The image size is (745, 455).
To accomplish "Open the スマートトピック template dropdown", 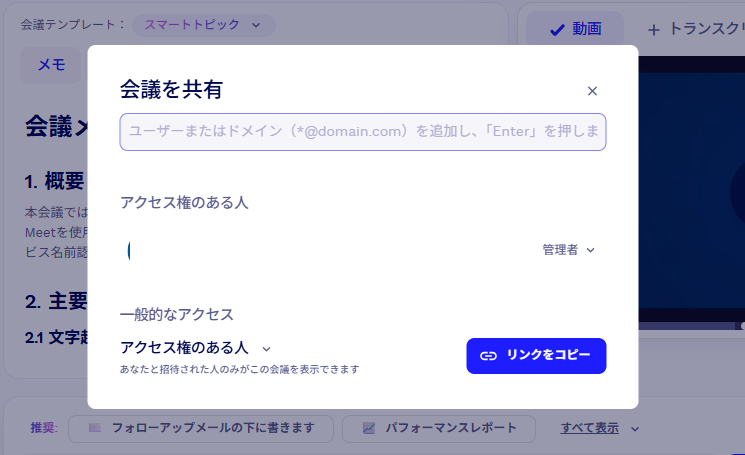I will [x=203, y=25].
